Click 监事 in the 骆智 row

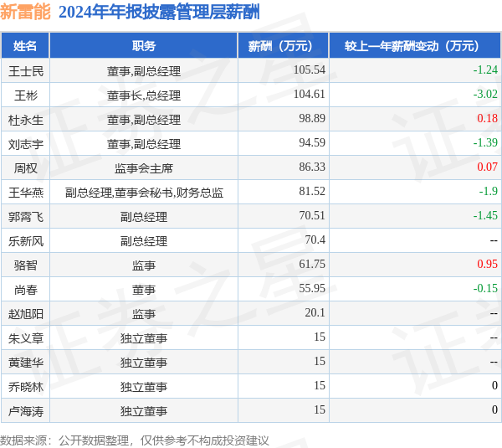click(x=144, y=265)
